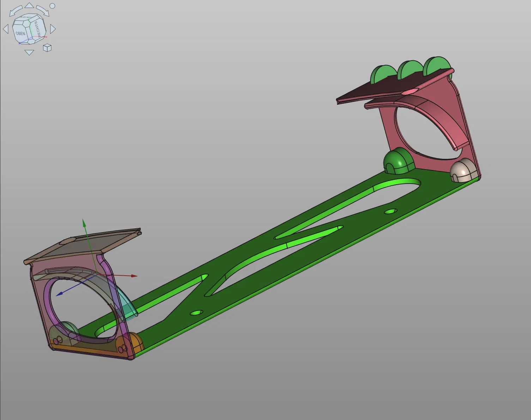
Task: Click the RECHTS face of navigation cube
Action: pos(37,29)
